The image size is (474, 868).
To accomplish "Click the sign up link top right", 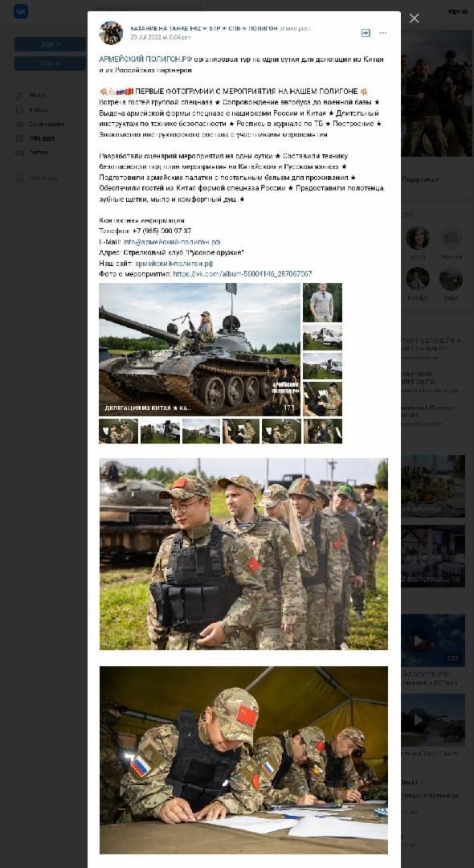I will (458, 11).
